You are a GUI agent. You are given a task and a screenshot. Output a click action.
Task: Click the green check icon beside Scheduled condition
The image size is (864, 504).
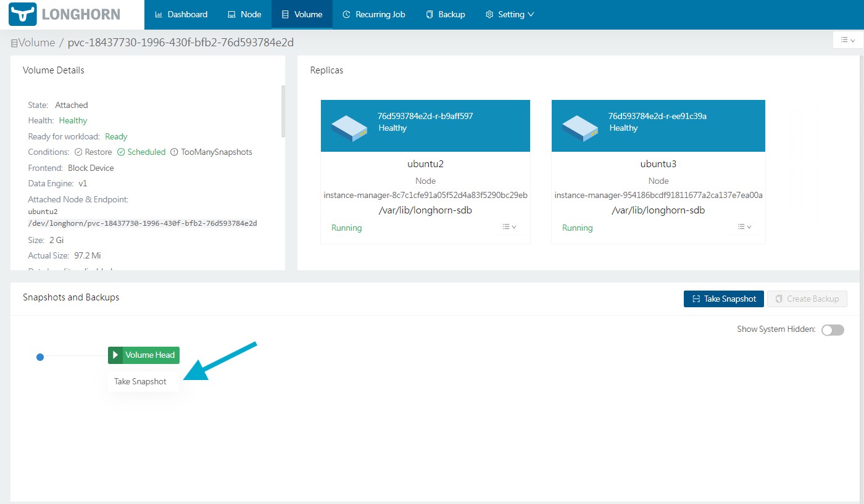tap(122, 152)
